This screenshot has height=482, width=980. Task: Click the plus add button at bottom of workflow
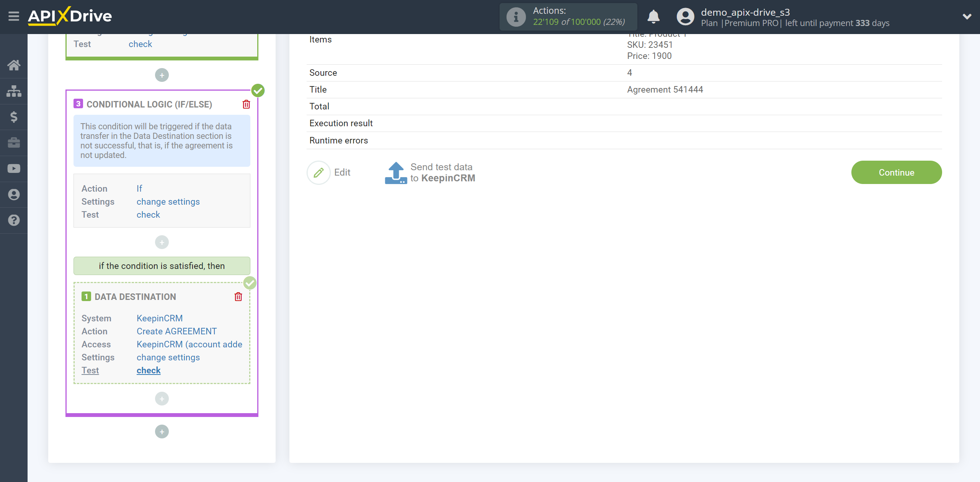[162, 432]
